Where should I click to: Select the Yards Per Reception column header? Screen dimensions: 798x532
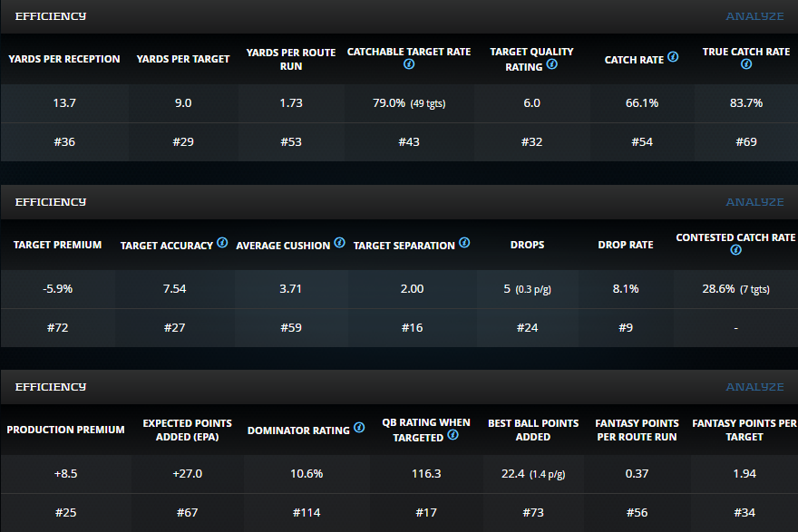[64, 59]
